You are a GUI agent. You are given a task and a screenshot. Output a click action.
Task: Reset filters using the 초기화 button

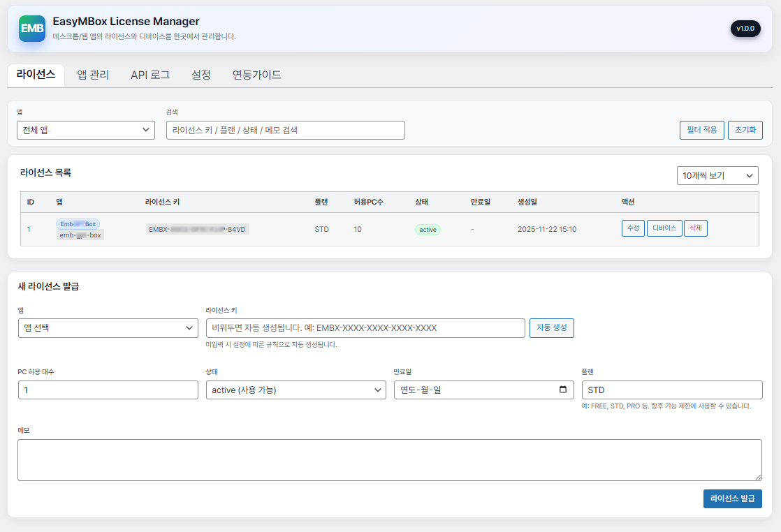coord(745,130)
